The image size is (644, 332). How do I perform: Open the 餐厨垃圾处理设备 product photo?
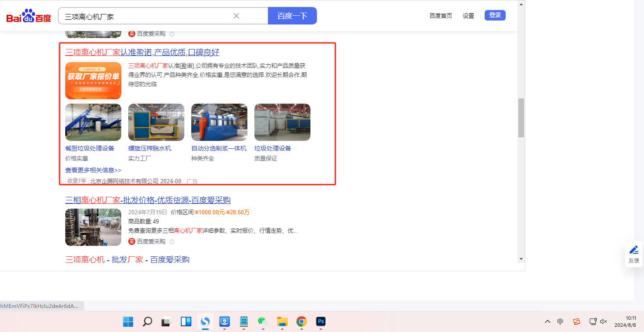pyautogui.click(x=93, y=122)
